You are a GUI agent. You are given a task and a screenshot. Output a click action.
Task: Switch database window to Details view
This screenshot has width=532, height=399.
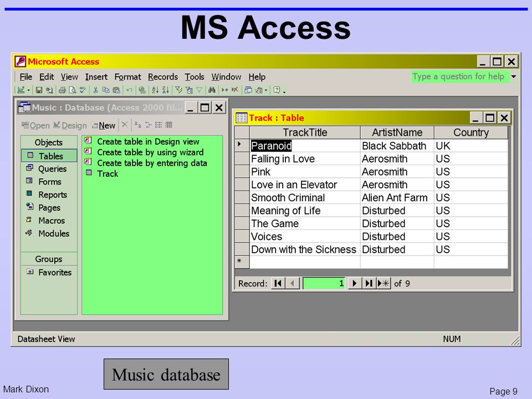pyautogui.click(x=168, y=125)
